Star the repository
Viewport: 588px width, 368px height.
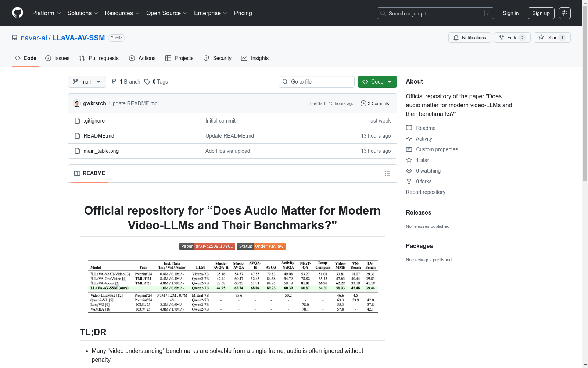[552, 38]
